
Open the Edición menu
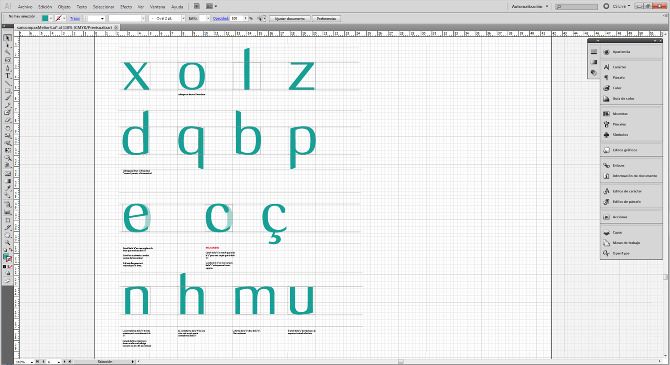click(x=45, y=7)
